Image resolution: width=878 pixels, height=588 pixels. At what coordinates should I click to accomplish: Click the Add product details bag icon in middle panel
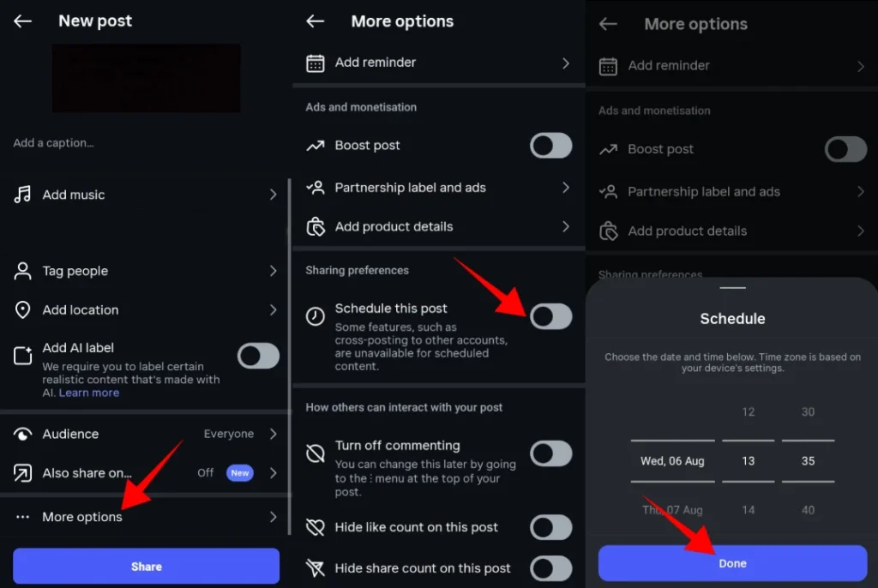click(316, 227)
